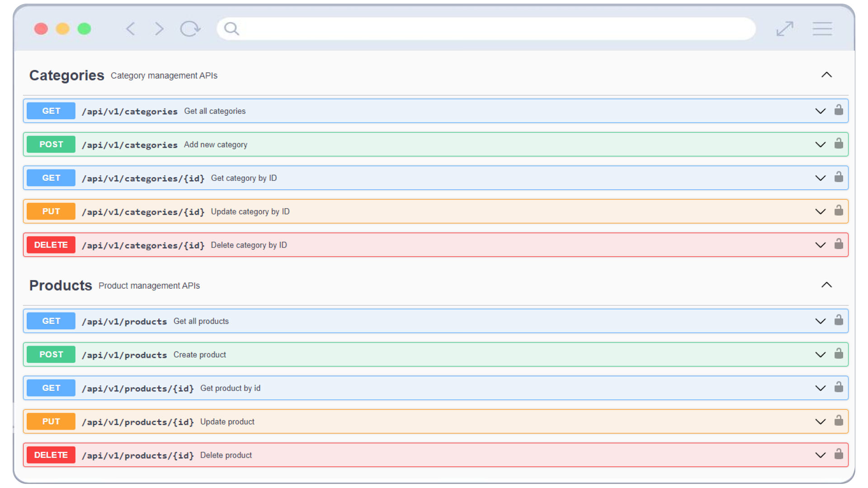Click the DELETE badge for /api/v1/categories/{id}

point(51,245)
